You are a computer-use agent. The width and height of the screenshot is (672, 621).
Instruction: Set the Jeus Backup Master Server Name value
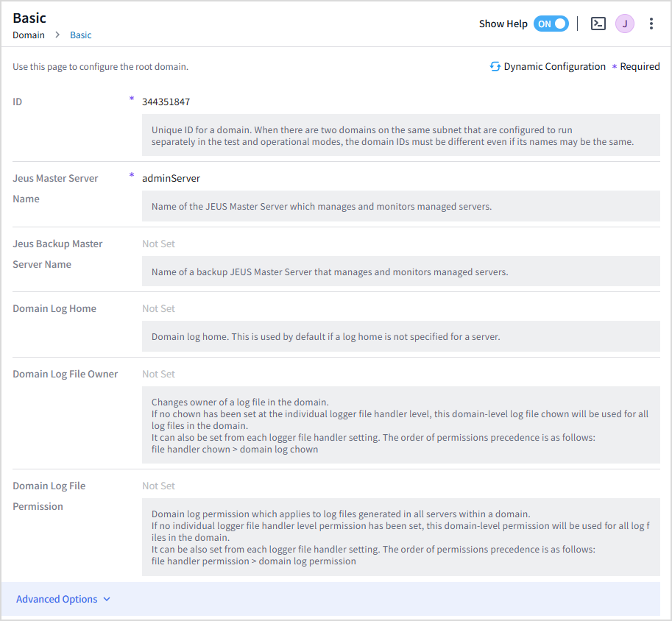tap(158, 244)
